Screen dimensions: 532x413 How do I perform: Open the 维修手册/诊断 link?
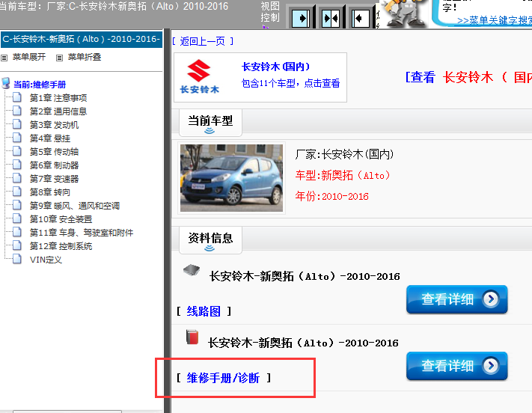[223, 378]
